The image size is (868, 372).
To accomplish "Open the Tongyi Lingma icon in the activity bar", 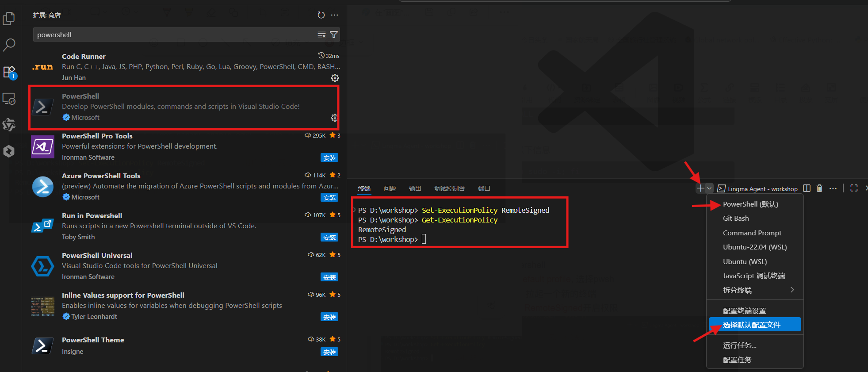I will [9, 125].
